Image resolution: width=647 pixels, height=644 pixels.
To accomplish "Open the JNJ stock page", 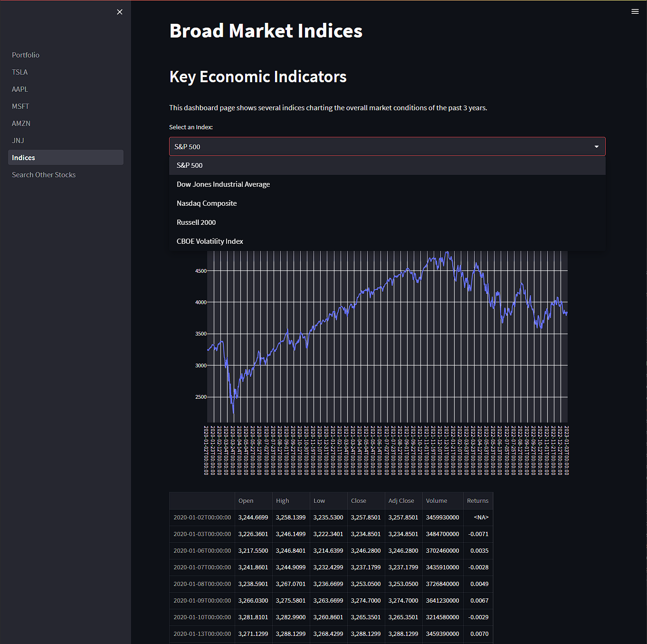I will (x=18, y=140).
